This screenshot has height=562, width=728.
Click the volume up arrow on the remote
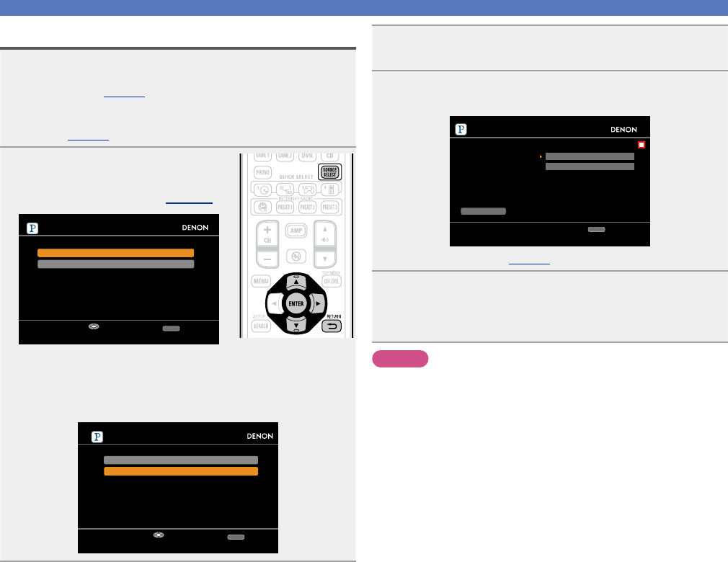click(x=325, y=230)
